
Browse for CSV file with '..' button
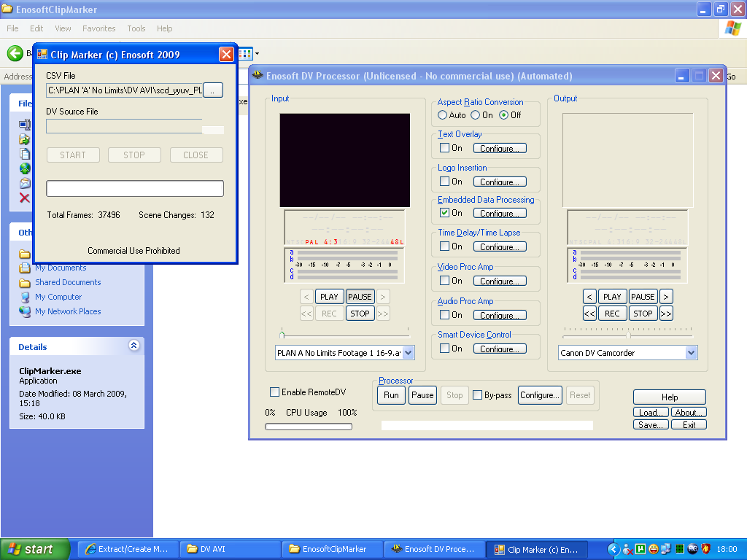coord(212,90)
